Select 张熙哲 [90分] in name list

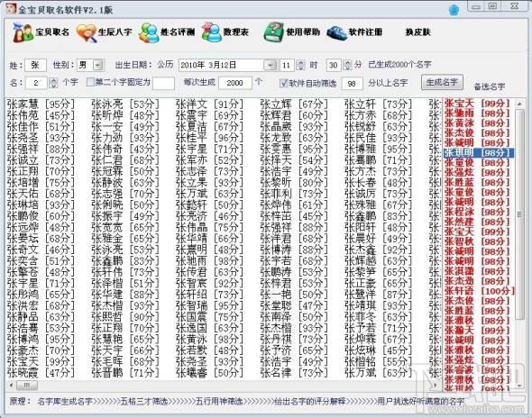click(124, 316)
